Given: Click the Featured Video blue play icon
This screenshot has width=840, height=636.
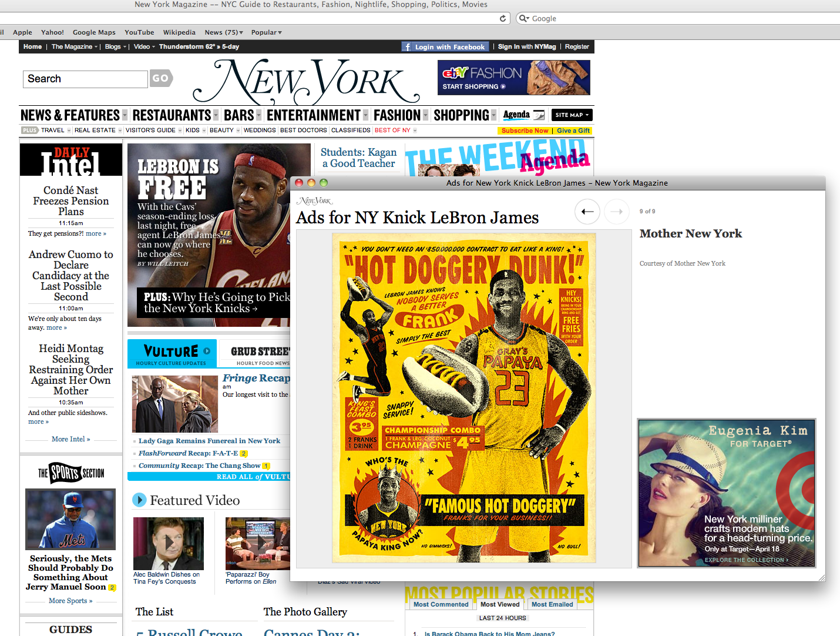Looking at the screenshot, I should pyautogui.click(x=139, y=500).
